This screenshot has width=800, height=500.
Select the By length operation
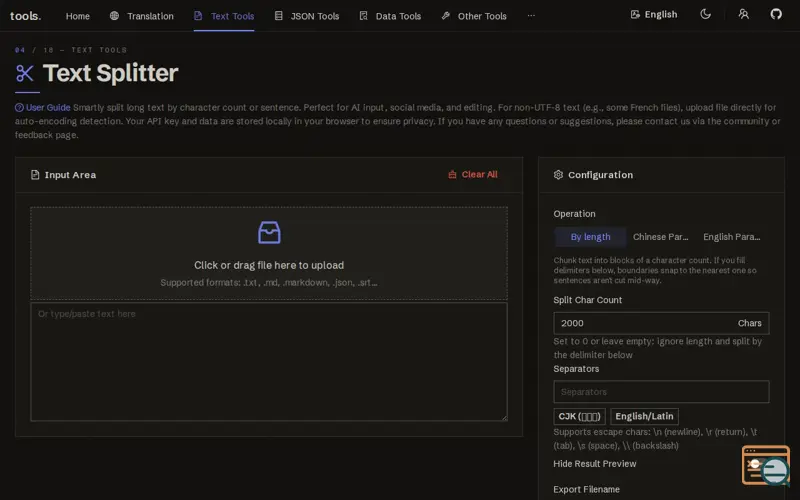coord(590,237)
